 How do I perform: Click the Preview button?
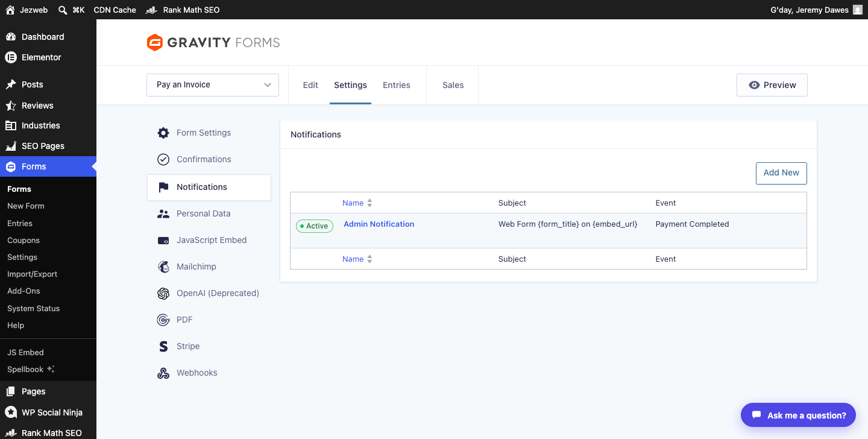click(x=772, y=85)
